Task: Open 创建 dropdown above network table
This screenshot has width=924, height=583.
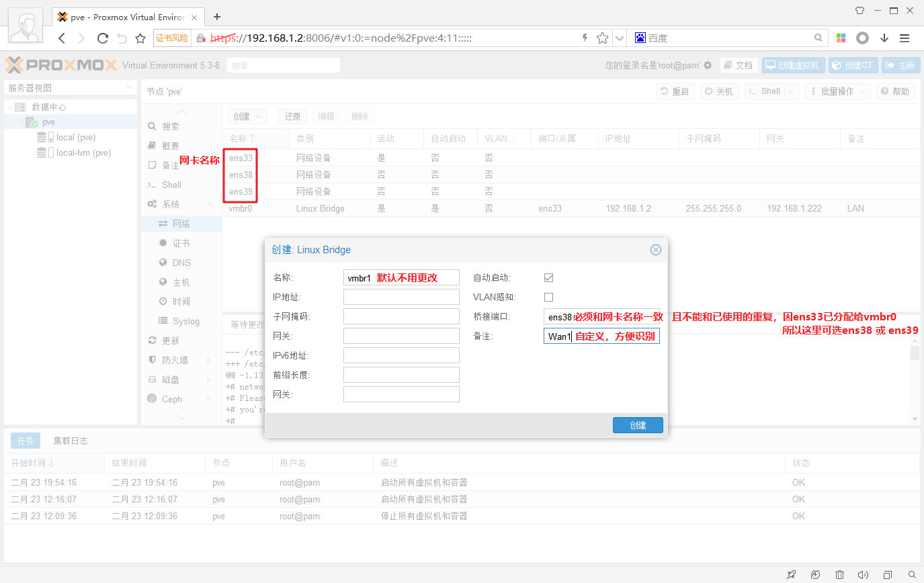Action: click(x=247, y=116)
